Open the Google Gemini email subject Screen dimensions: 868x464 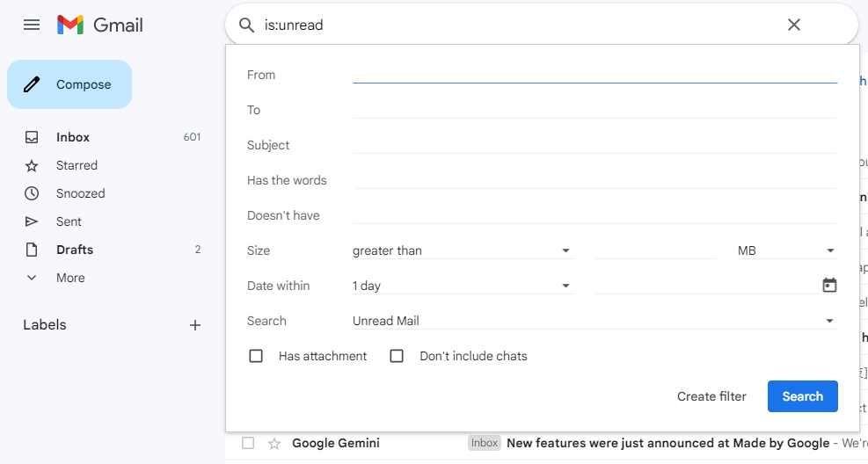pyautogui.click(x=668, y=443)
